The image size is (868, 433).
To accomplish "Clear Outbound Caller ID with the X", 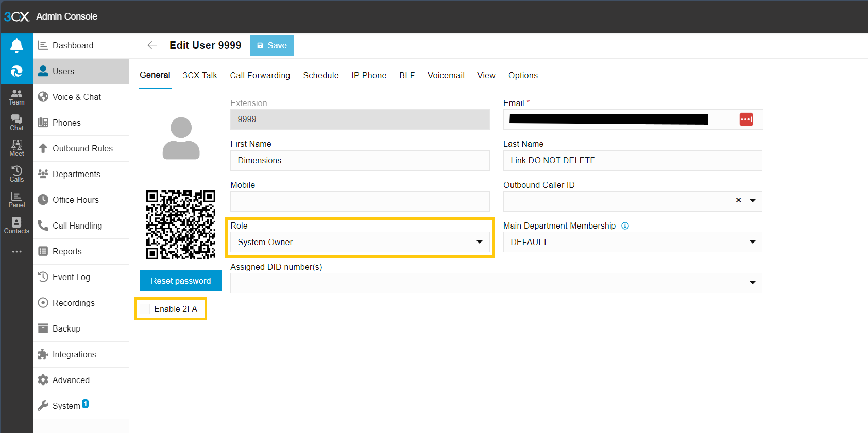I will (738, 200).
